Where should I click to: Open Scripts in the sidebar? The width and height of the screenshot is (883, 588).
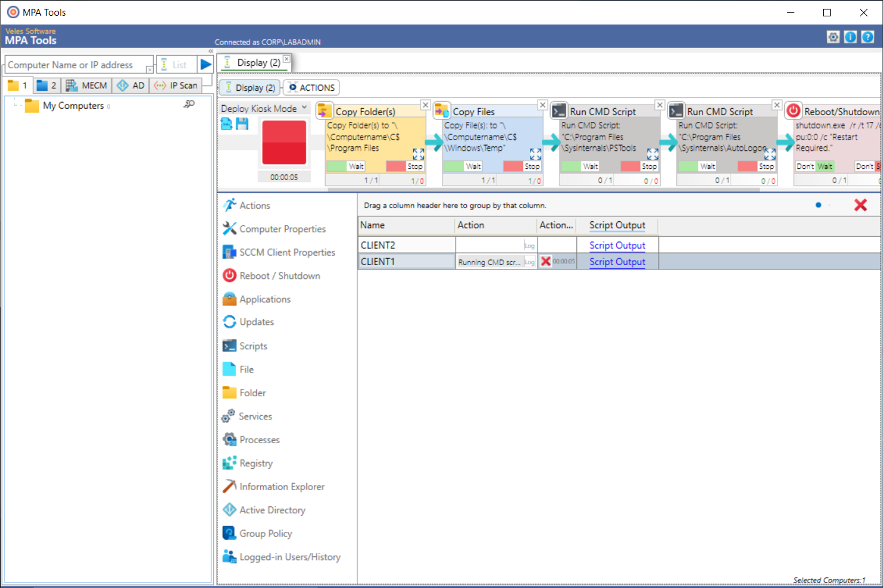coord(245,346)
